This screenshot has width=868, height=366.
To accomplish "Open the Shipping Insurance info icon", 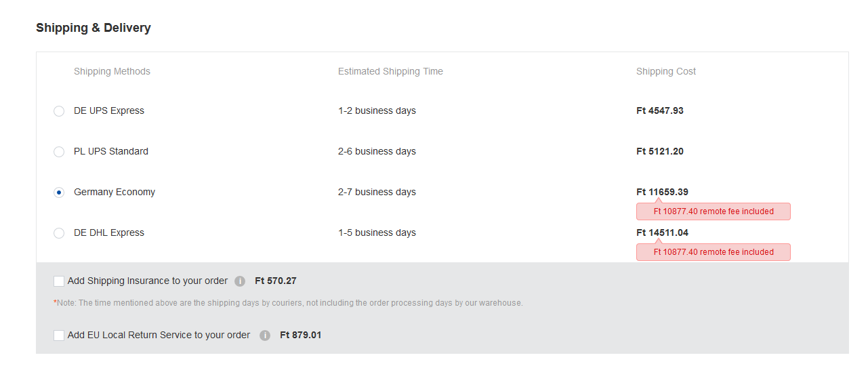I will 240,281.
